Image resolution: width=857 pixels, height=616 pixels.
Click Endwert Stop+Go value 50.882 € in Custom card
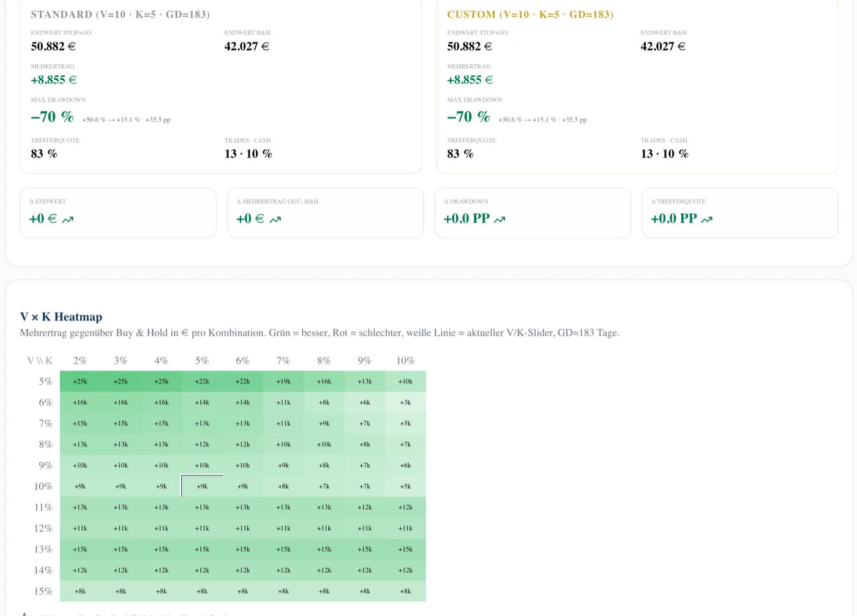coord(470,47)
